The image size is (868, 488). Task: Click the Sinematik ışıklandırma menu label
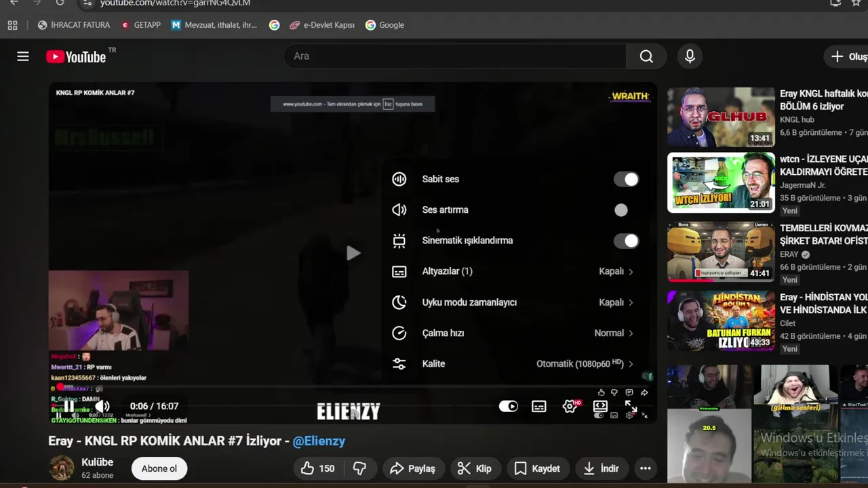467,241
